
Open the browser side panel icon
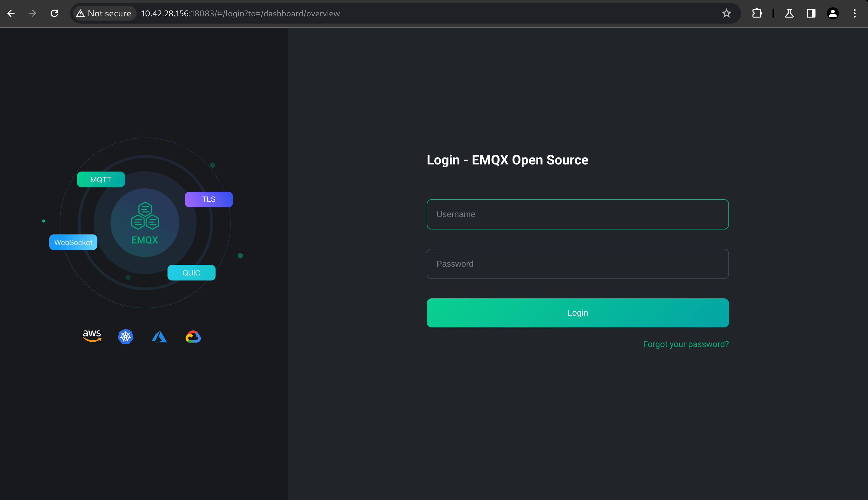[811, 13]
